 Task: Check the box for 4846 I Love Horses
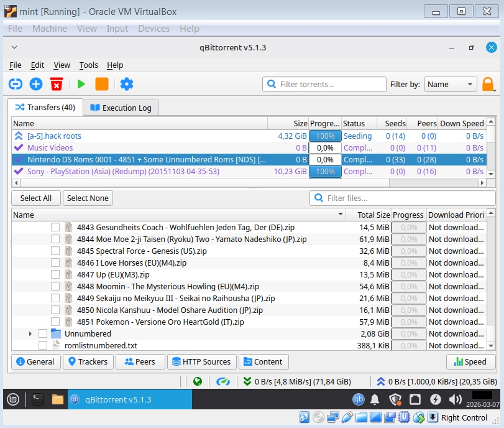point(55,263)
